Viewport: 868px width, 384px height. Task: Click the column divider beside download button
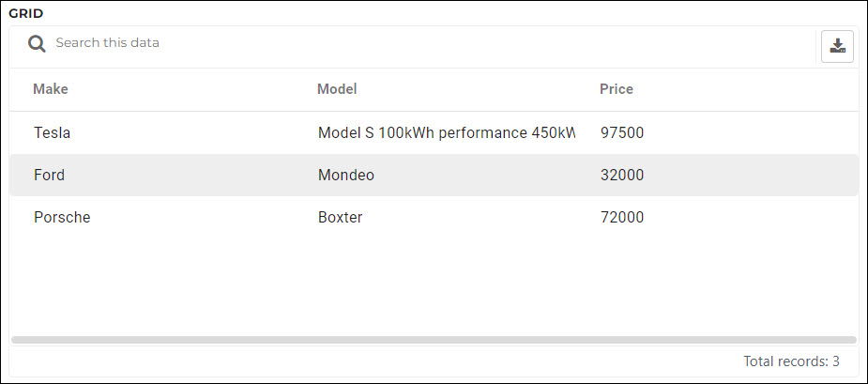coord(815,47)
